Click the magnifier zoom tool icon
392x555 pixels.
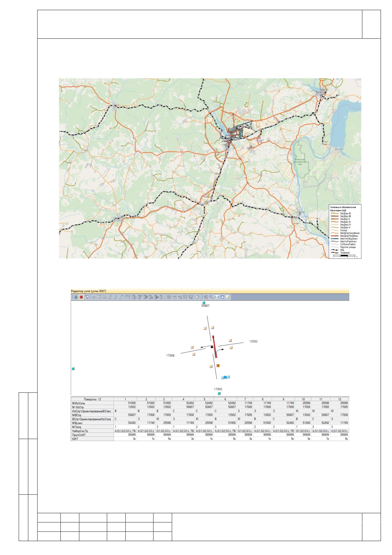click(x=211, y=297)
